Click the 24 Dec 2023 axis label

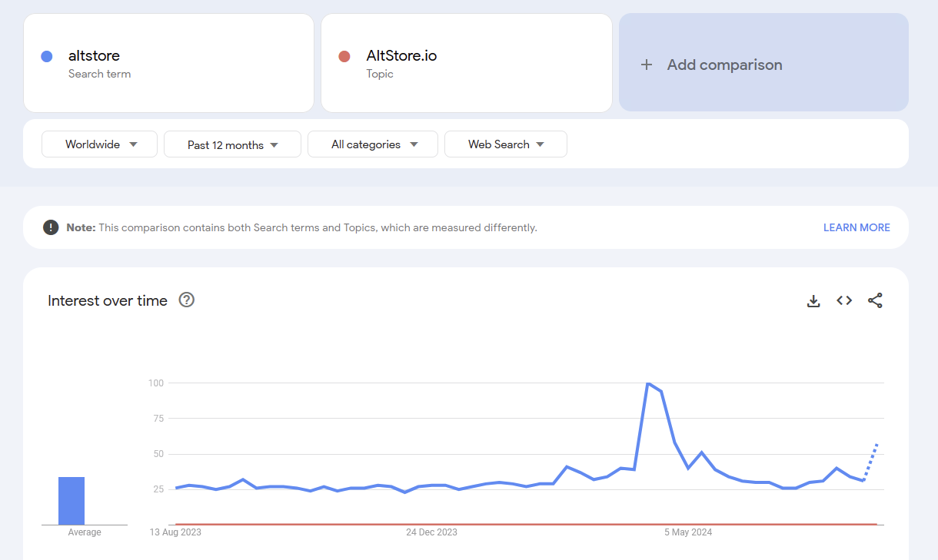431,532
